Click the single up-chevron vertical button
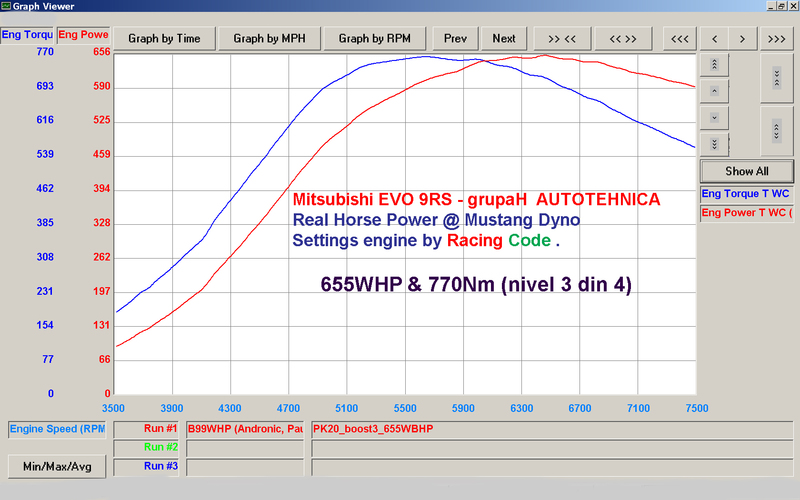The image size is (800, 500). (x=714, y=91)
